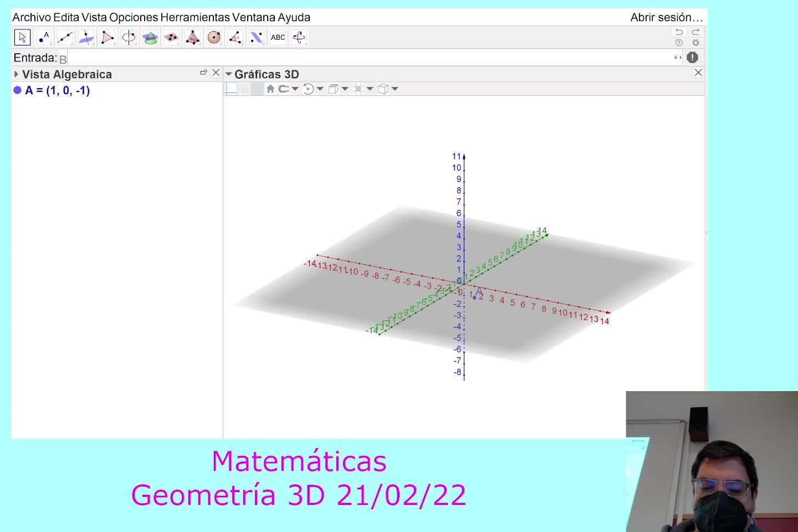Select the Rotate 3D Graphics View tool

point(299,38)
